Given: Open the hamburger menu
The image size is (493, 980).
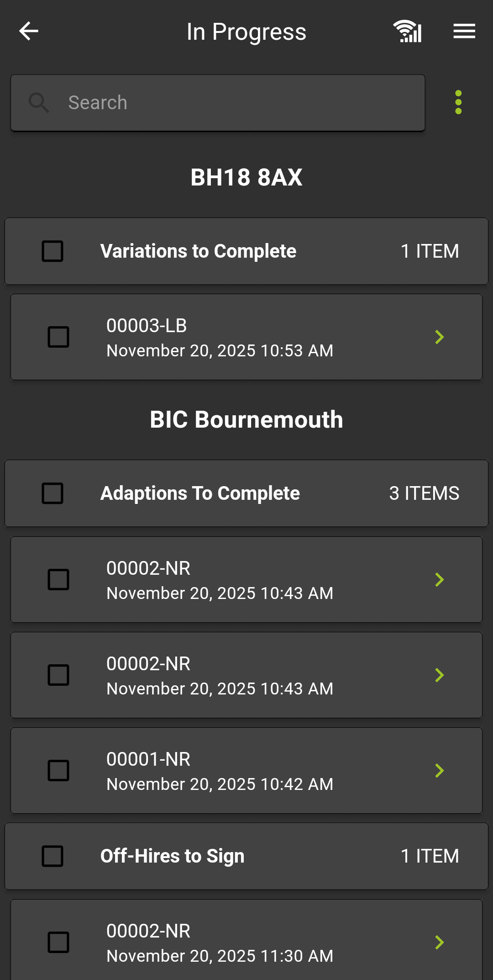Looking at the screenshot, I should click(464, 32).
